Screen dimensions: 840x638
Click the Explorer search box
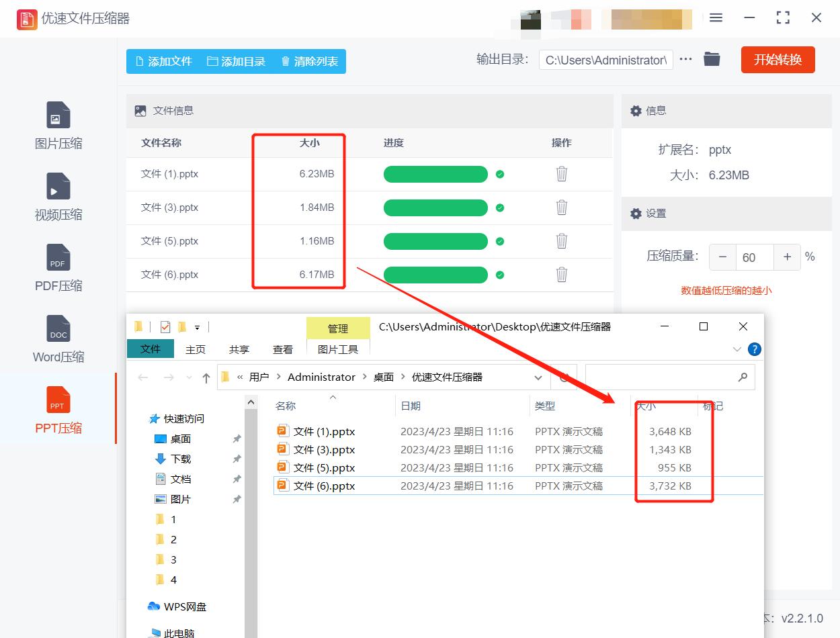(x=670, y=377)
